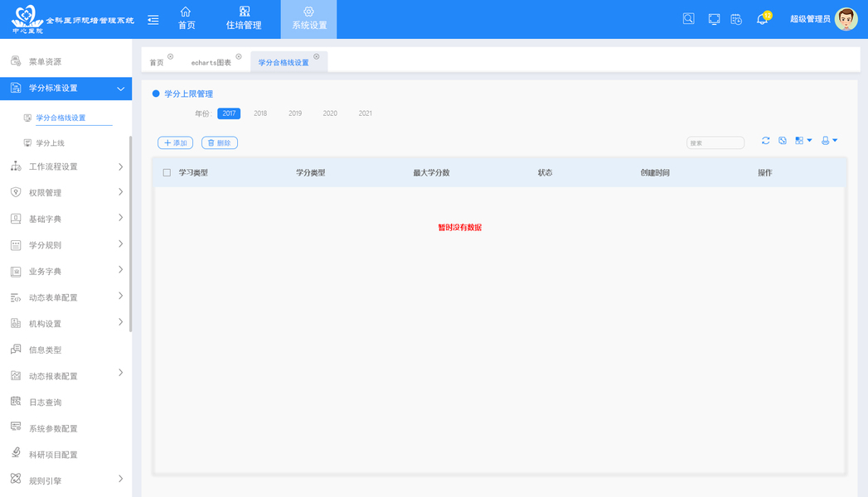The width and height of the screenshot is (868, 497).
Task: Click the 学分标准设置 sidebar icon
Action: [16, 88]
